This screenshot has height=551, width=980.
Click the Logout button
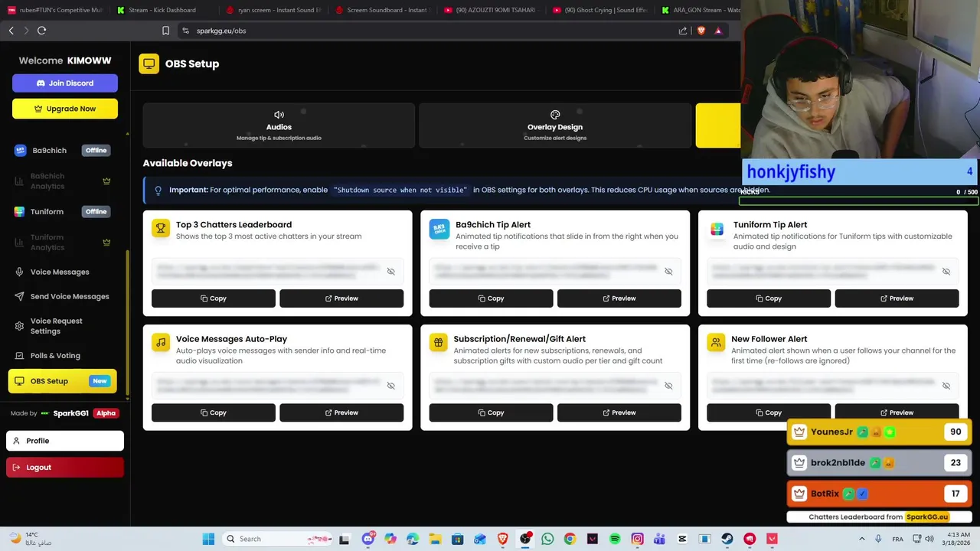[65, 468]
